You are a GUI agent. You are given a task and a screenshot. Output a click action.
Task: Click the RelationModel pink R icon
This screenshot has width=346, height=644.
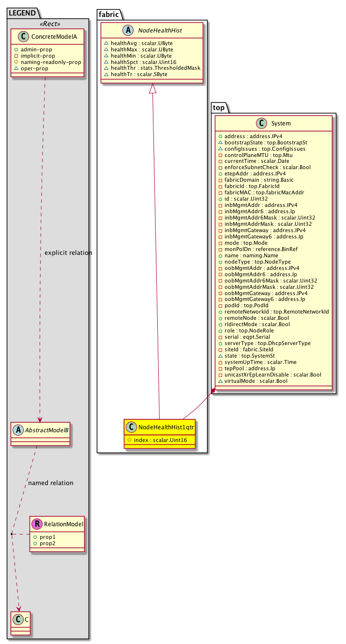point(37,524)
